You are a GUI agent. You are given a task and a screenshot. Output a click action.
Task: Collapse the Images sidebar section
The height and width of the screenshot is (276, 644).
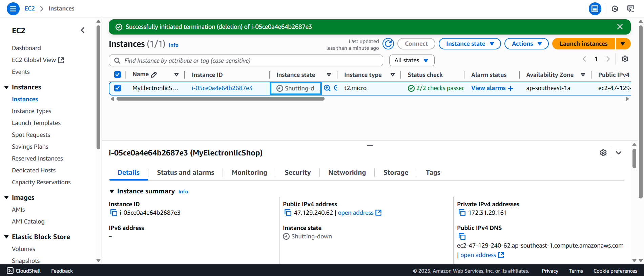(x=6, y=197)
